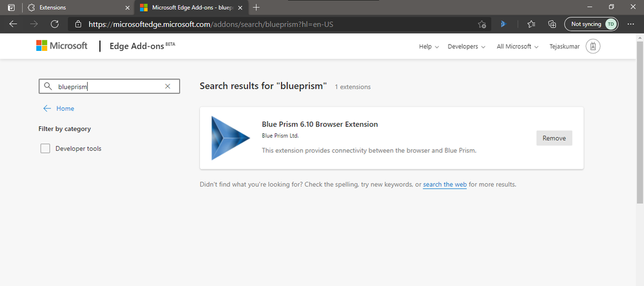Click the search magnifier icon
This screenshot has height=286, width=644.
pos(48,86)
